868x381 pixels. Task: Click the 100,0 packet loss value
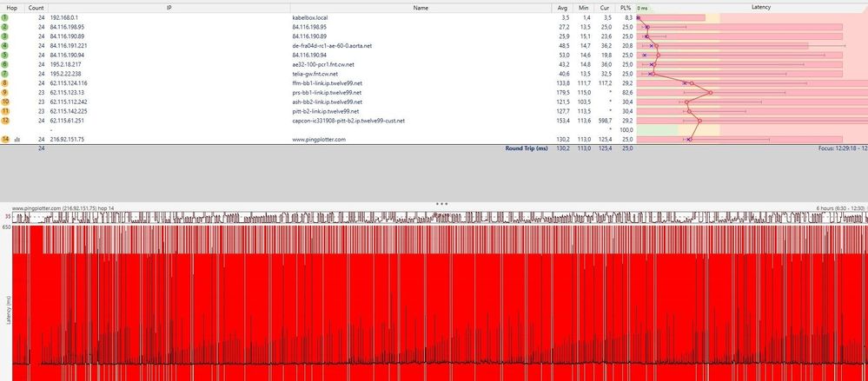pyautogui.click(x=626, y=130)
